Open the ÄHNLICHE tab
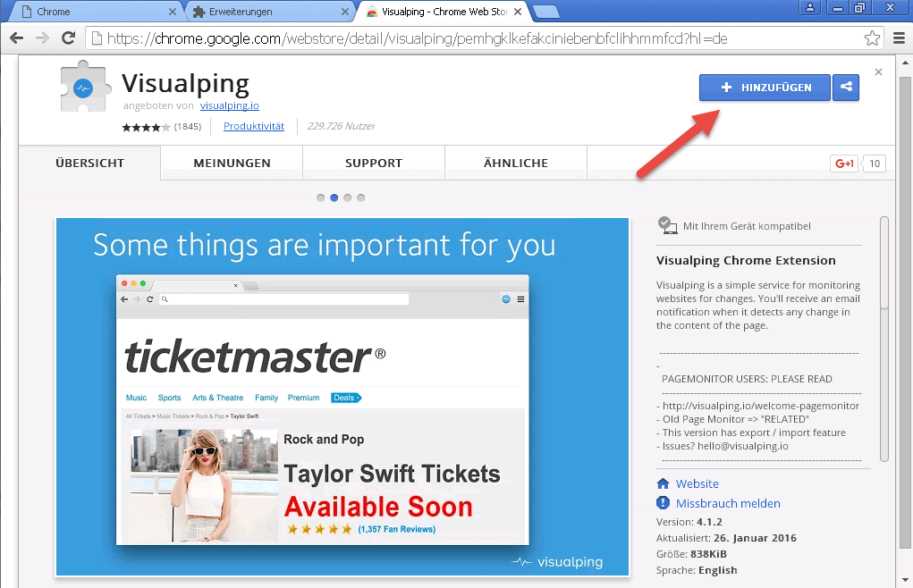This screenshot has height=588, width=913. (x=516, y=164)
